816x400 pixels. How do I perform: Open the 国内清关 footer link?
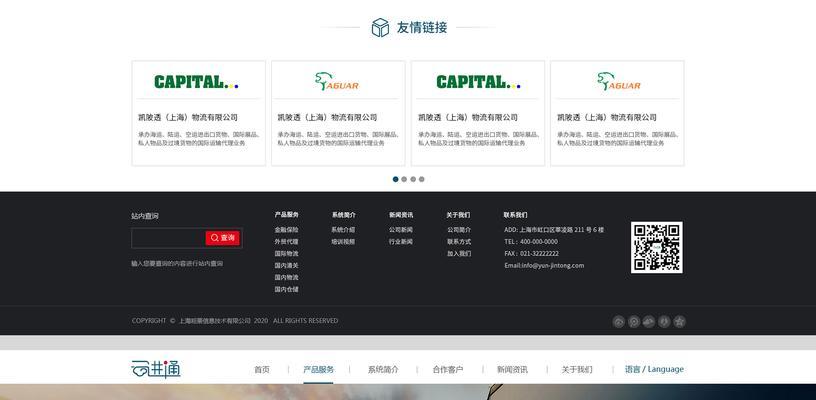click(x=287, y=265)
